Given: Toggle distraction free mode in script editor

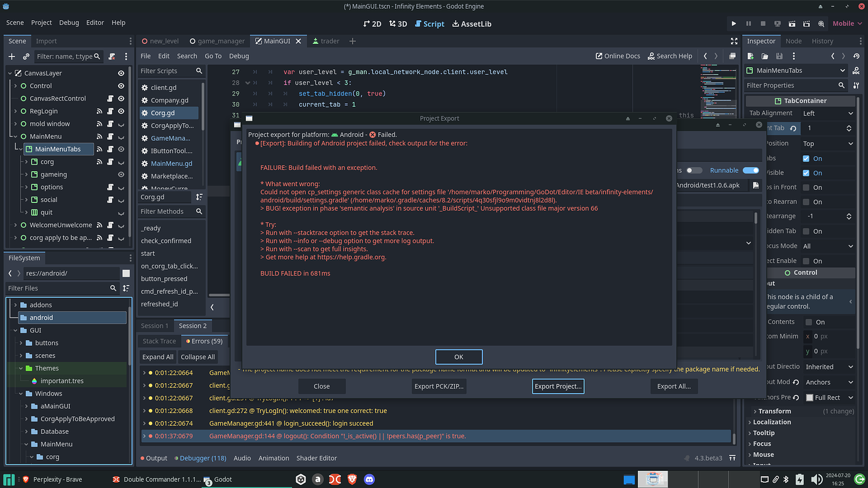Looking at the screenshot, I should [734, 41].
